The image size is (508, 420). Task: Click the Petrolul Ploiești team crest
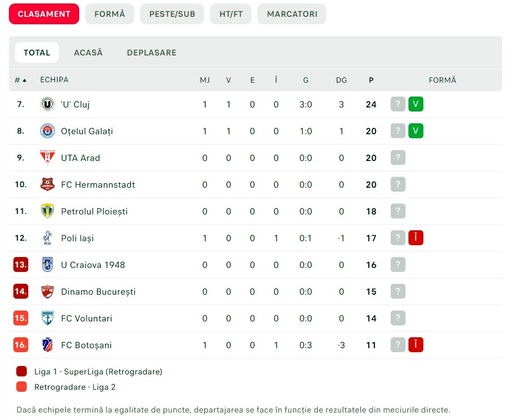48,211
